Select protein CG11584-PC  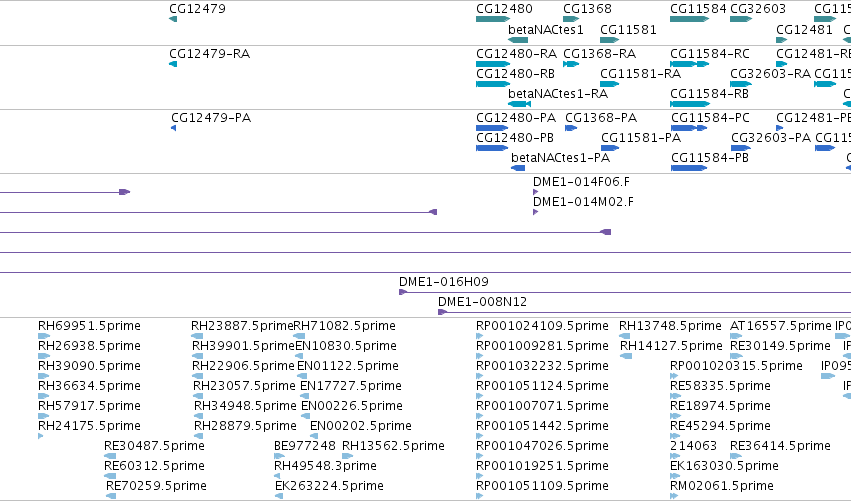tap(710, 118)
